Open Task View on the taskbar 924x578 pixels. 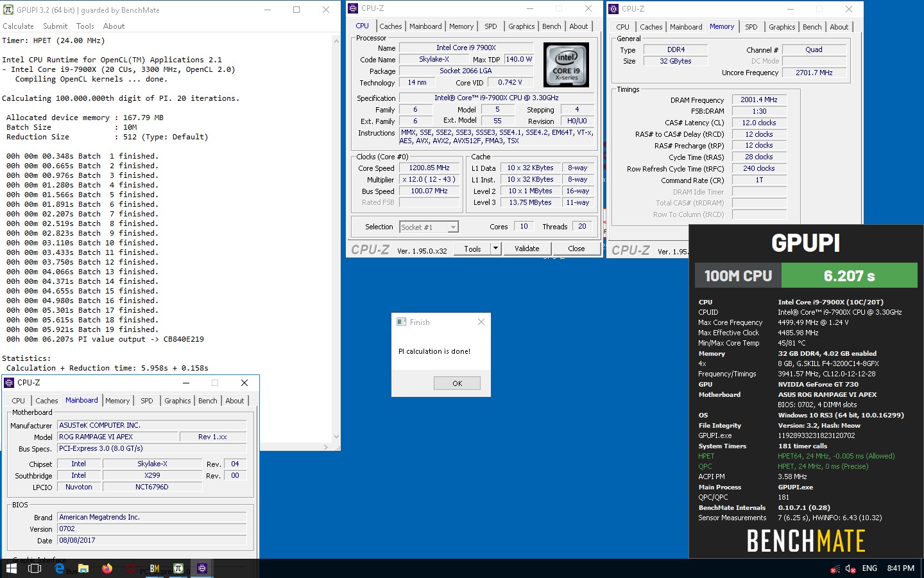pos(35,568)
